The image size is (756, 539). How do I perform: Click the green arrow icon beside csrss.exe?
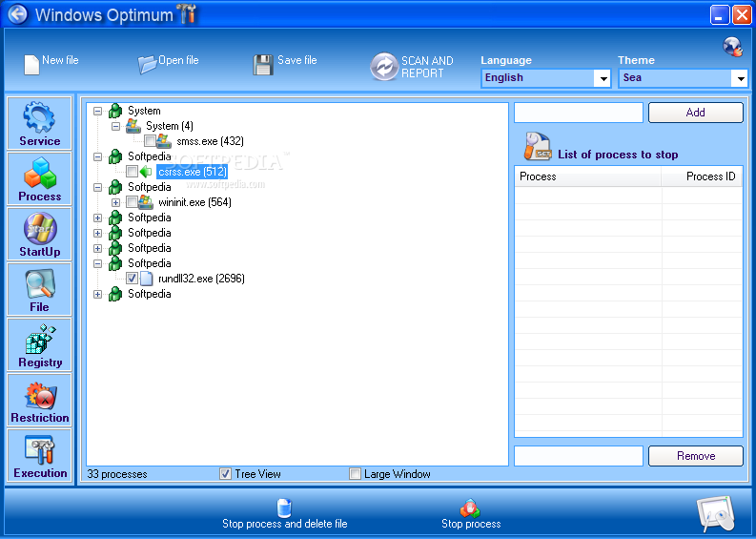click(x=146, y=172)
